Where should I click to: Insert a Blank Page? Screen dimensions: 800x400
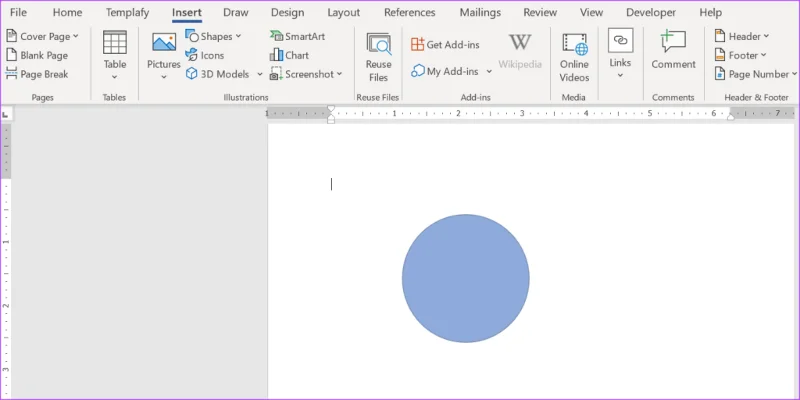pyautogui.click(x=37, y=55)
